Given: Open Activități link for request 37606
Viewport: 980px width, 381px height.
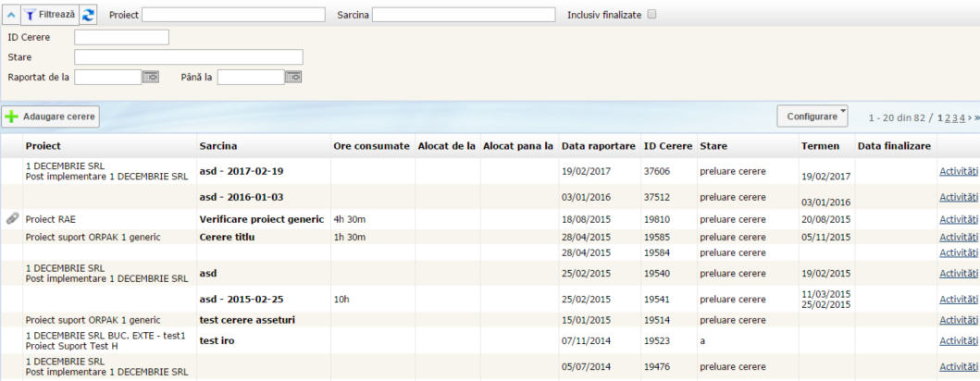Looking at the screenshot, I should 958,171.
